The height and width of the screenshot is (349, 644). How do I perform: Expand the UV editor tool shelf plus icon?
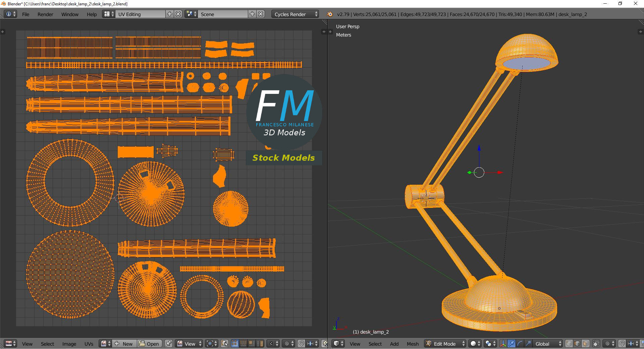[3, 32]
